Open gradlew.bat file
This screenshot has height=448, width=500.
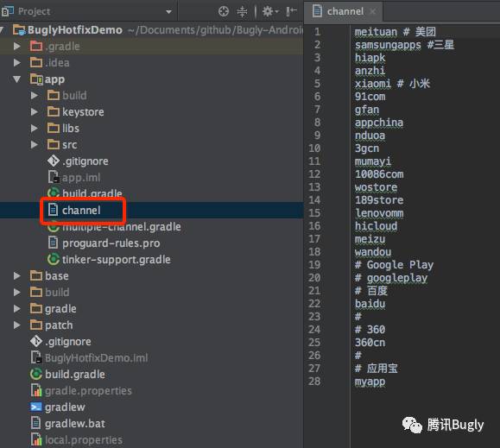tap(75, 424)
